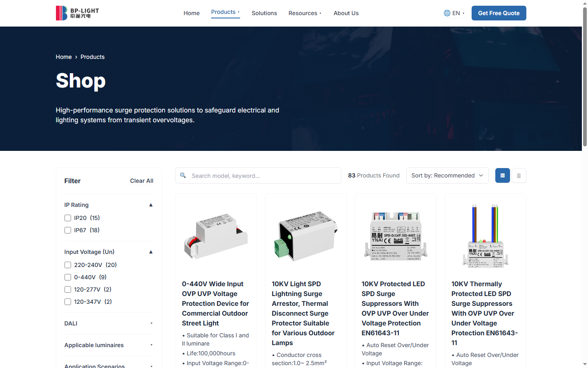Go to the Home nav item

(192, 13)
